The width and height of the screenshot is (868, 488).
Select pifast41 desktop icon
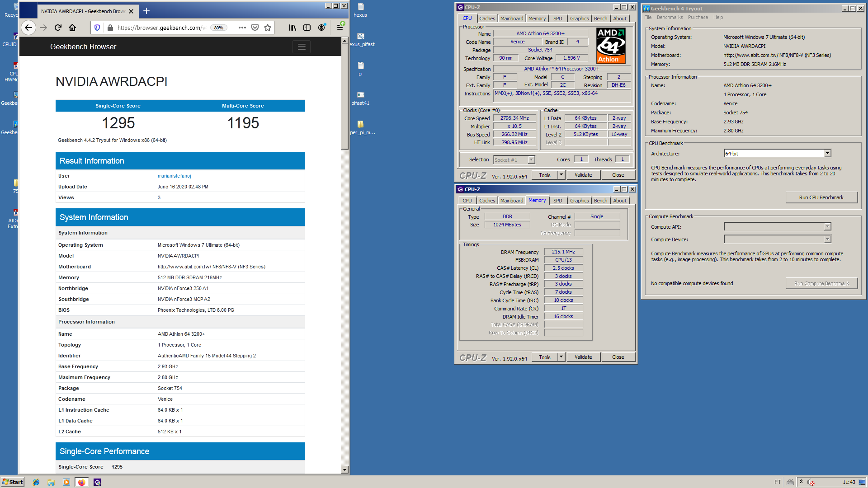point(360,98)
